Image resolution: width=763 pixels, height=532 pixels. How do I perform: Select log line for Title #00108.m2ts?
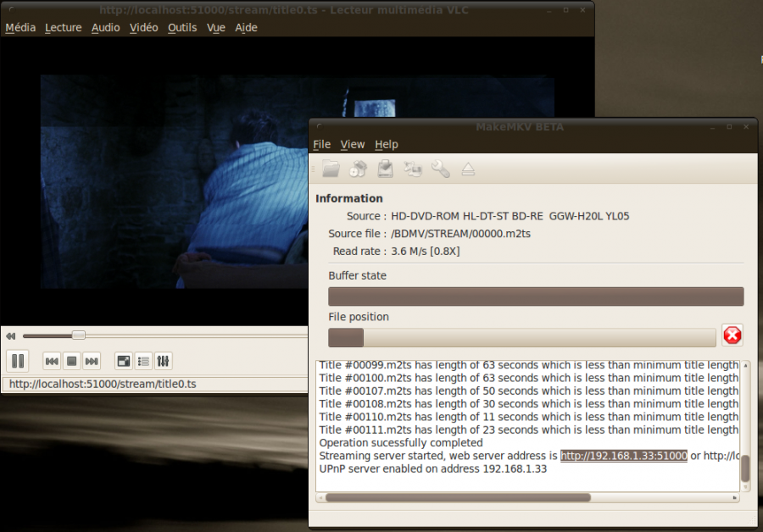point(529,404)
